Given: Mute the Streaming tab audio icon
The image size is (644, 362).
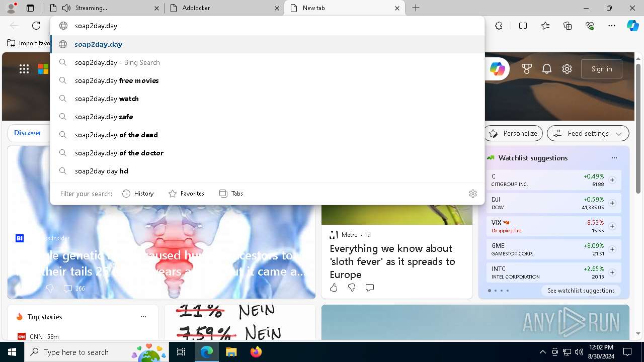Looking at the screenshot, I should pos(66,8).
